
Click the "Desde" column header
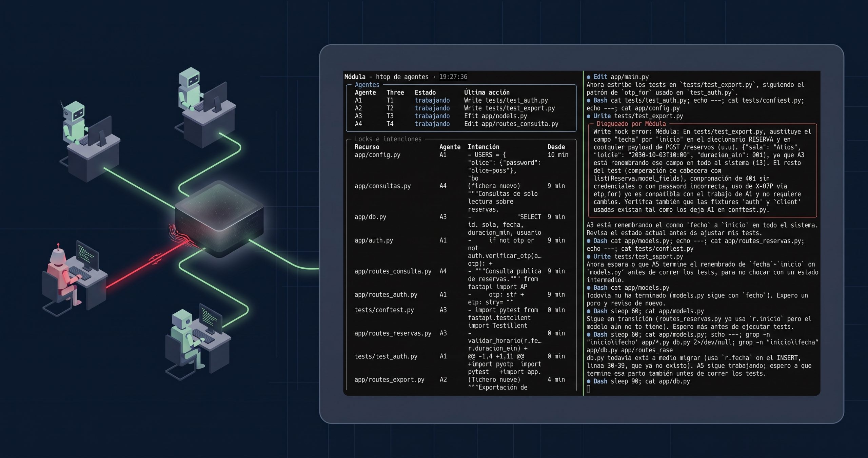(x=556, y=147)
